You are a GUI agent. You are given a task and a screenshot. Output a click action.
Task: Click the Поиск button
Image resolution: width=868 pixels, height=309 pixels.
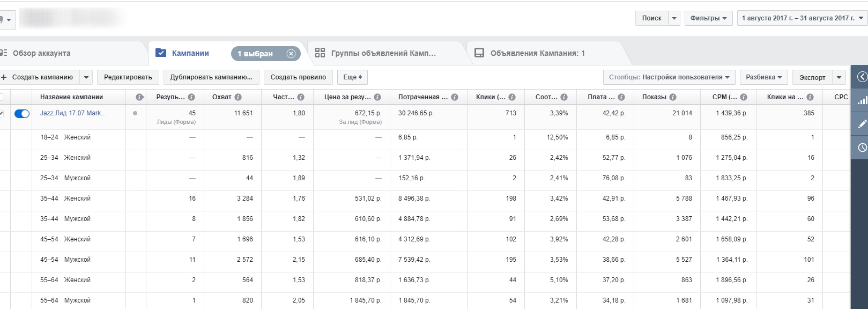click(652, 18)
